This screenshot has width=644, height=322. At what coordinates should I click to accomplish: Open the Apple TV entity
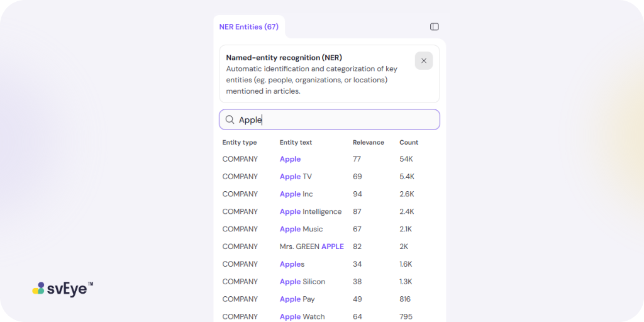296,177
